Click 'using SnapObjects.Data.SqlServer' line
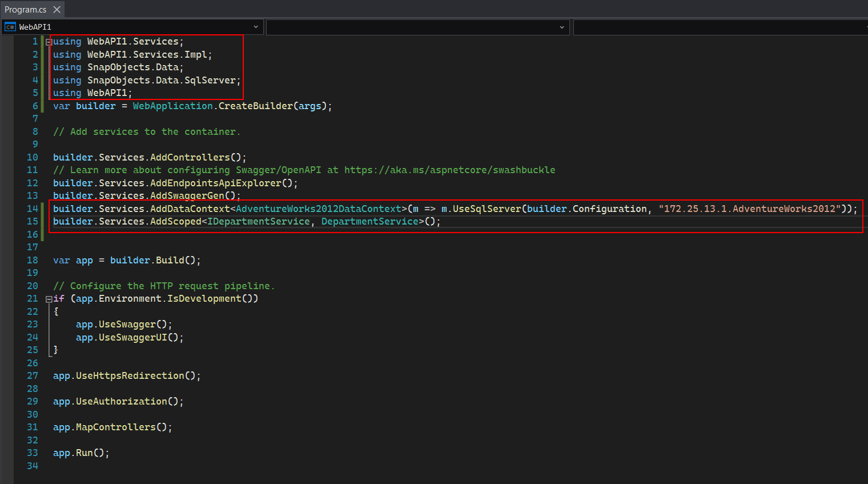 (x=147, y=80)
